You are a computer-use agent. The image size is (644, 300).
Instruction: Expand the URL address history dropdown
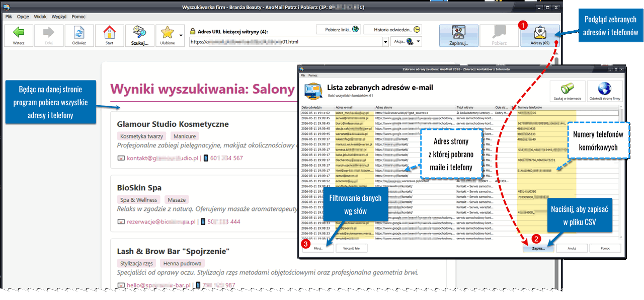tap(385, 42)
